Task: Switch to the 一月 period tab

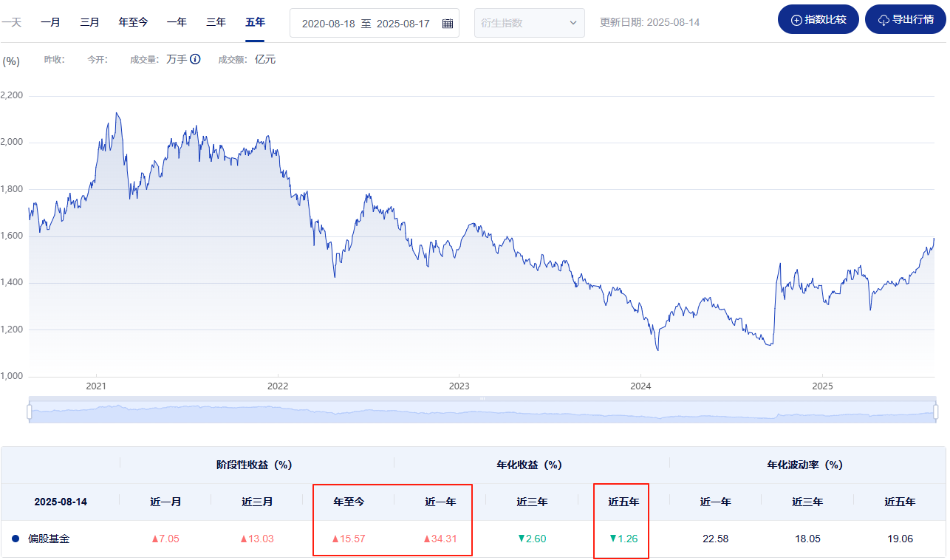Action: (51, 22)
